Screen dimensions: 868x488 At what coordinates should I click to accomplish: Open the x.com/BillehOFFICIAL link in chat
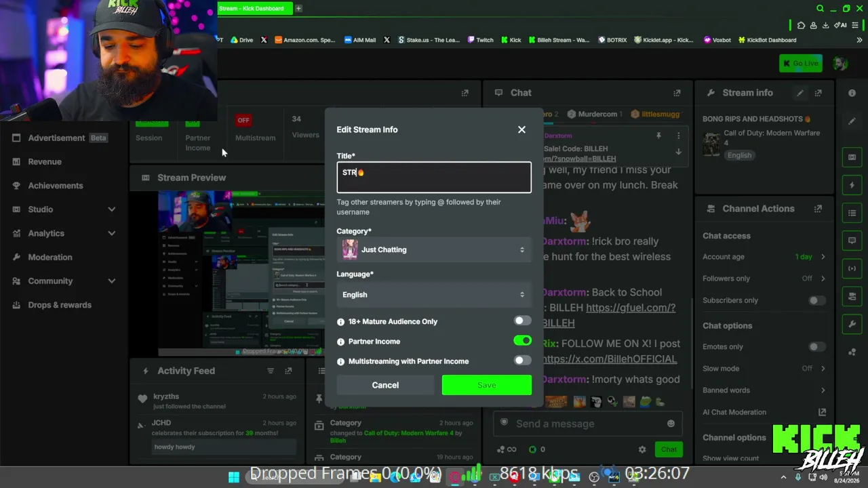[609, 359]
